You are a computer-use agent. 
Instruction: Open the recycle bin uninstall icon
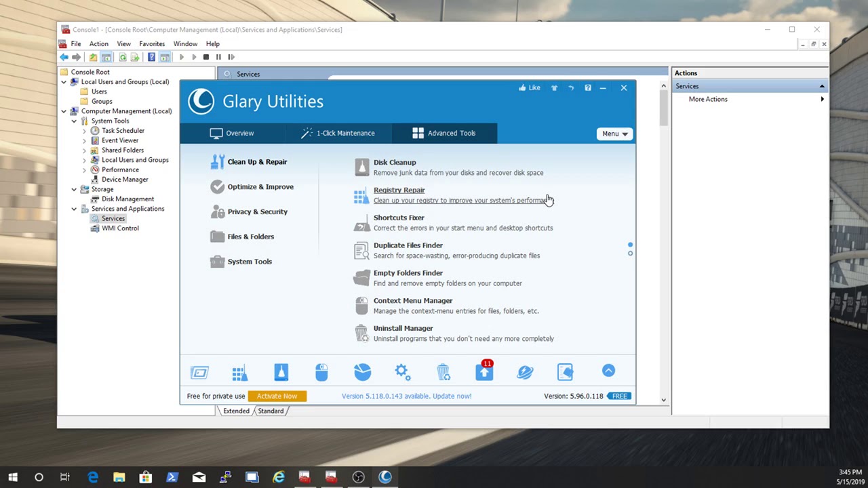point(443,371)
